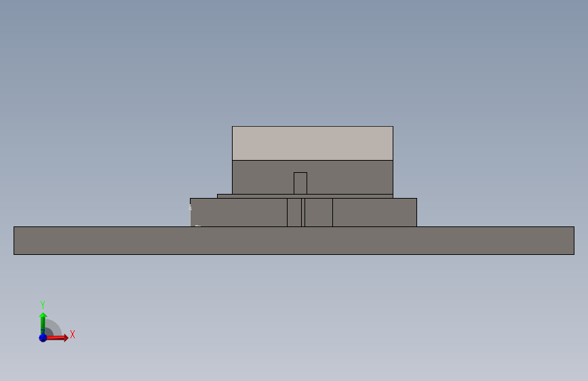Click the green Y axis arrow on the triad
The width and height of the screenshot is (588, 381).
coord(43,323)
